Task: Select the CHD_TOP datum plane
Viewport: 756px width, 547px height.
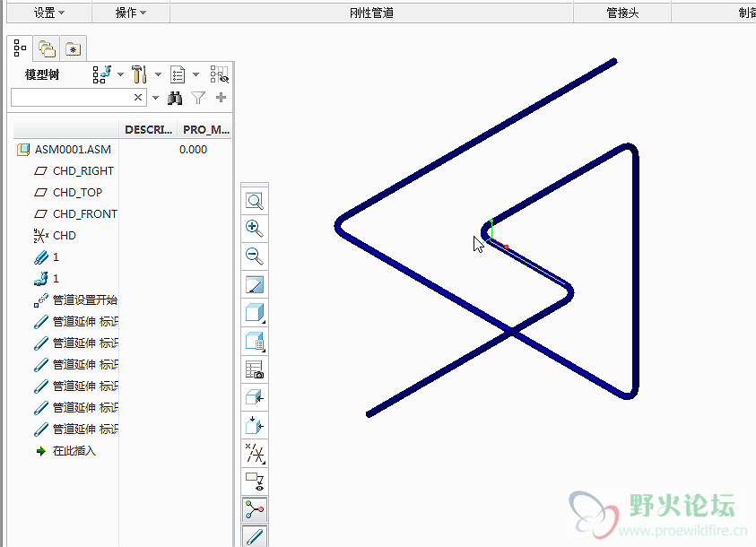Action: 77,192
